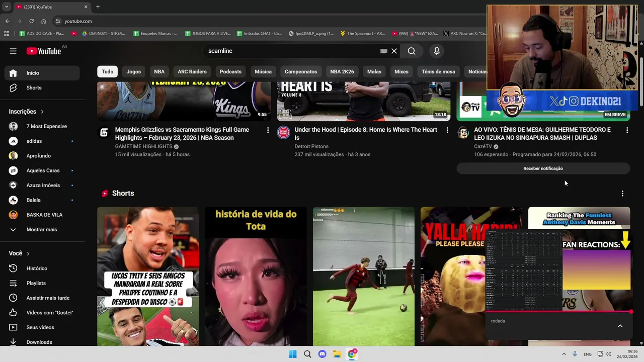Open Histórico in the sidebar
The width and height of the screenshot is (644, 362).
click(42, 268)
